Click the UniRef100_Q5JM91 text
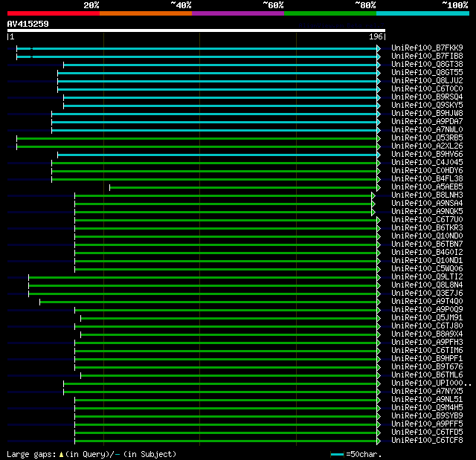 pos(427,318)
